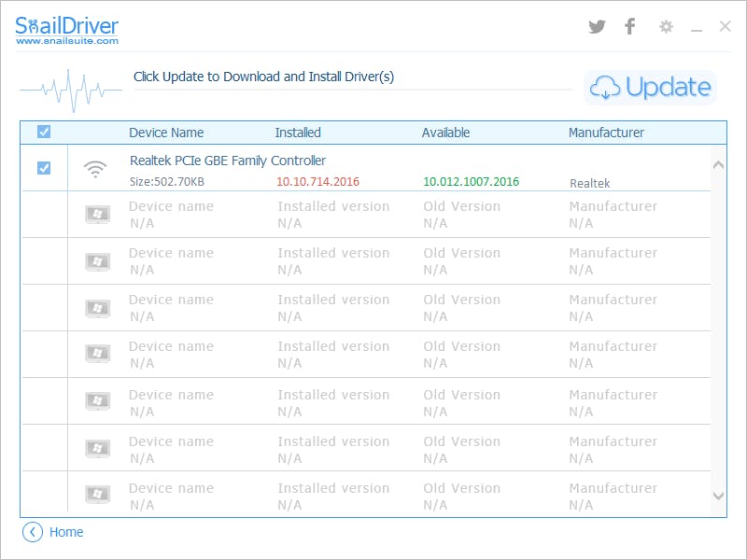The image size is (747, 560).
Task: Close the SnailDriver window
Action: pyautogui.click(x=726, y=26)
